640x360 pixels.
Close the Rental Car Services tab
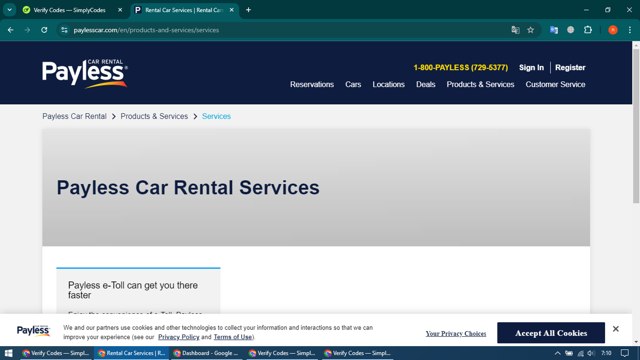[231, 10]
